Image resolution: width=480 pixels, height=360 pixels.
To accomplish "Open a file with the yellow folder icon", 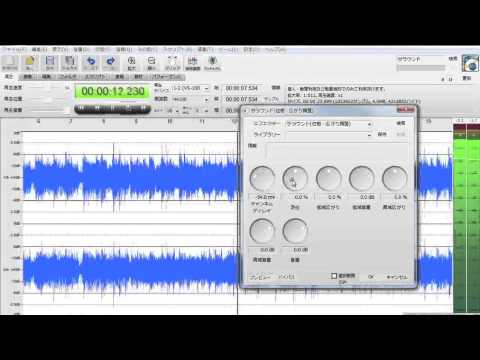I will (x=30, y=63).
